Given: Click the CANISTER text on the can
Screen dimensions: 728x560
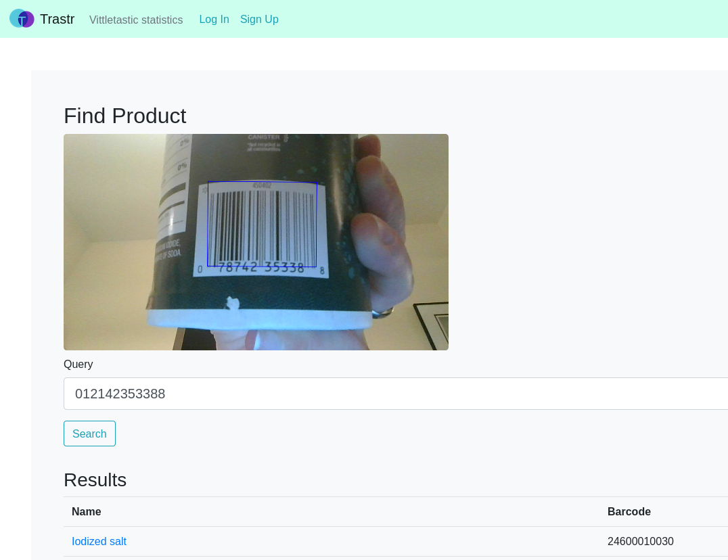Looking at the screenshot, I should click(x=264, y=137).
